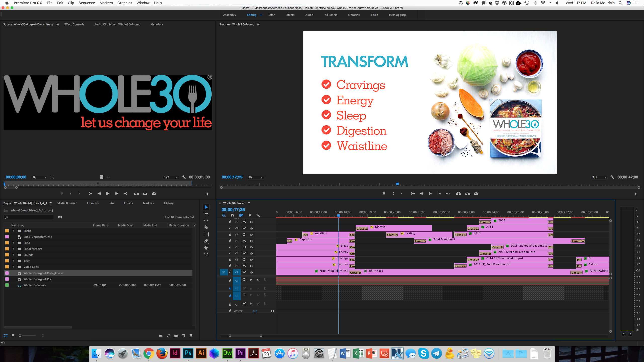Open the History panel tab
This screenshot has width=644, height=362.
[169, 203]
